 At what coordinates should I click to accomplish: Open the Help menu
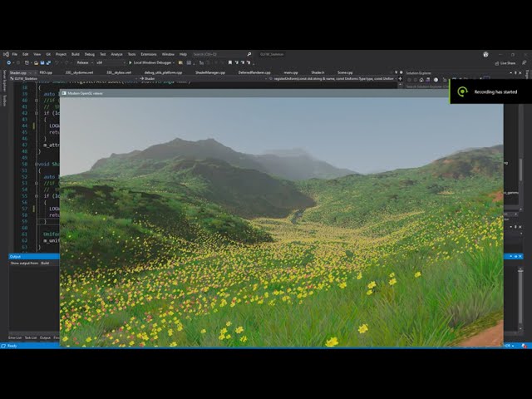(x=183, y=54)
